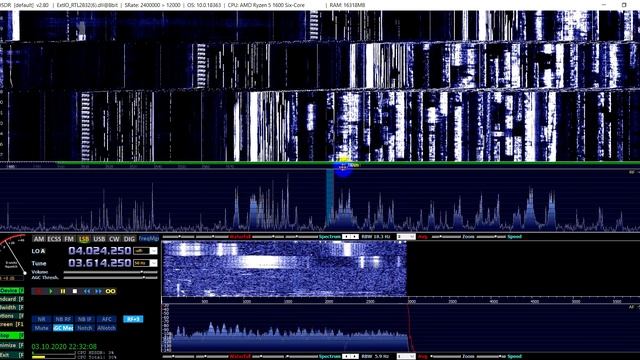Select AM demodulation mode
Screen dimensions: 640x360
coord(39,239)
